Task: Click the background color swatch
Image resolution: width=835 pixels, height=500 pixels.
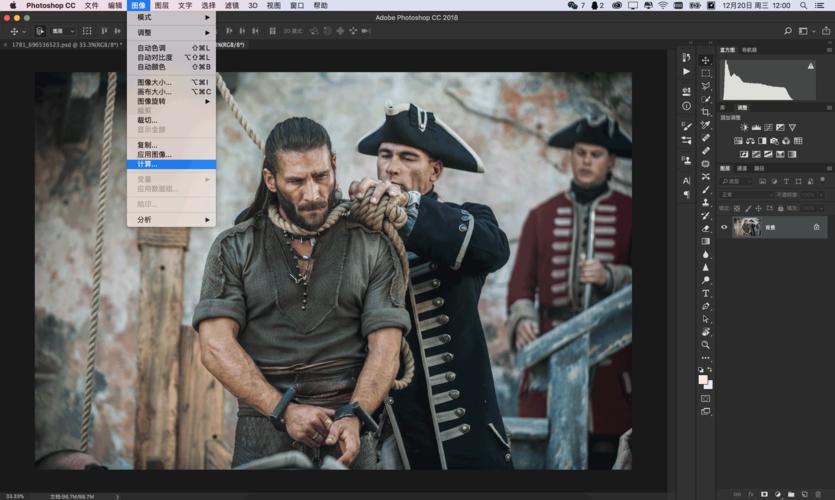Action: (x=709, y=385)
